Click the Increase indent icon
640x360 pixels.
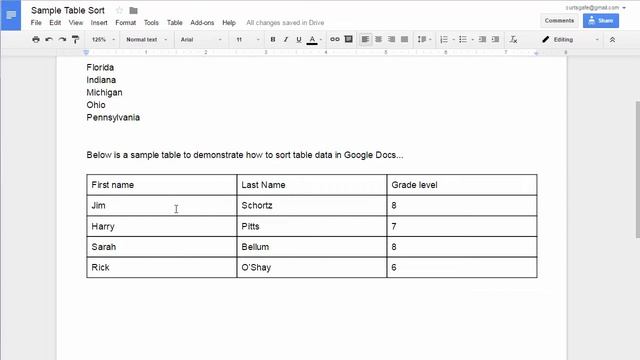pyautogui.click(x=496, y=40)
